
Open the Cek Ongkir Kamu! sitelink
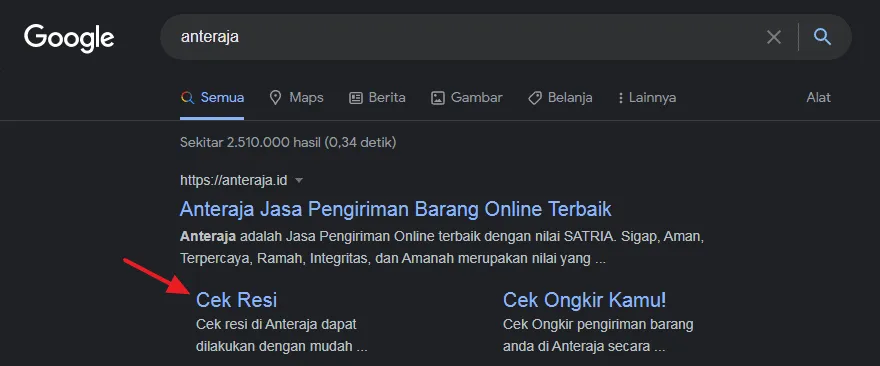[584, 300]
